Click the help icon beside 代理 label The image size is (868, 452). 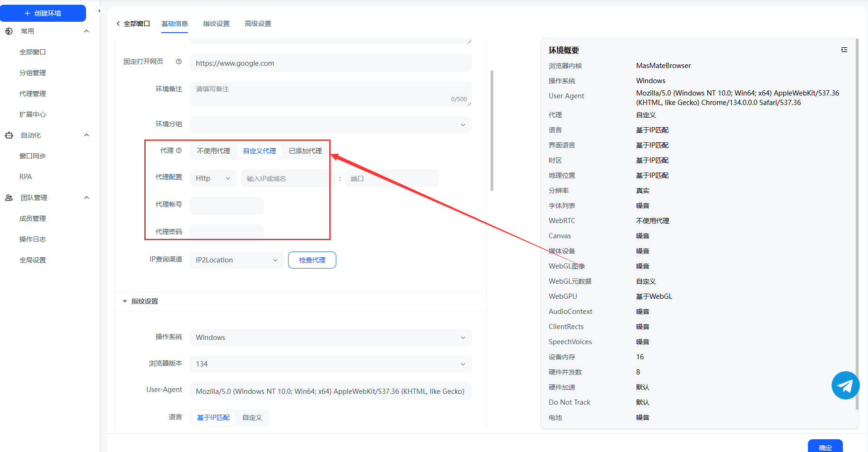pyautogui.click(x=179, y=150)
